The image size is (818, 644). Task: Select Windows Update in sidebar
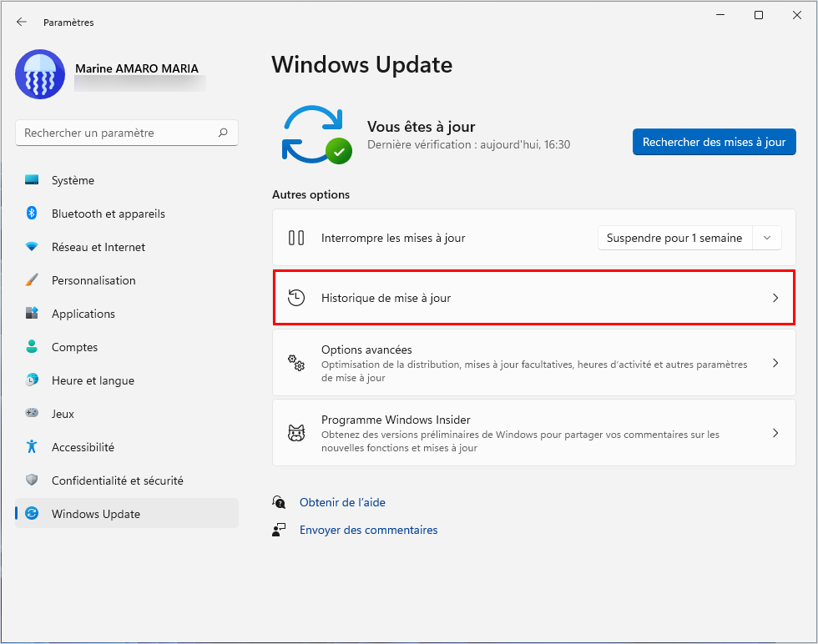(x=127, y=514)
